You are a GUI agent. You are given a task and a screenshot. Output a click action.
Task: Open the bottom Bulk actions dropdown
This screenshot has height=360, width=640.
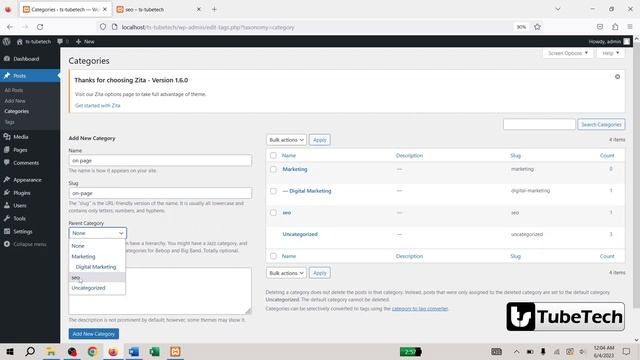[286, 273]
